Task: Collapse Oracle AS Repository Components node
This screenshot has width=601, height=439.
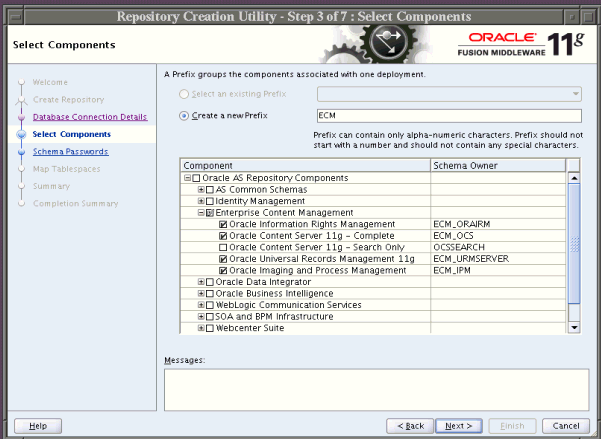Action: coord(187,178)
